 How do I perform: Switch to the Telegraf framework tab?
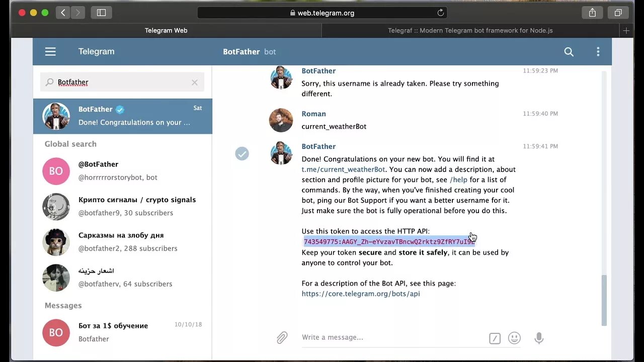click(x=470, y=31)
